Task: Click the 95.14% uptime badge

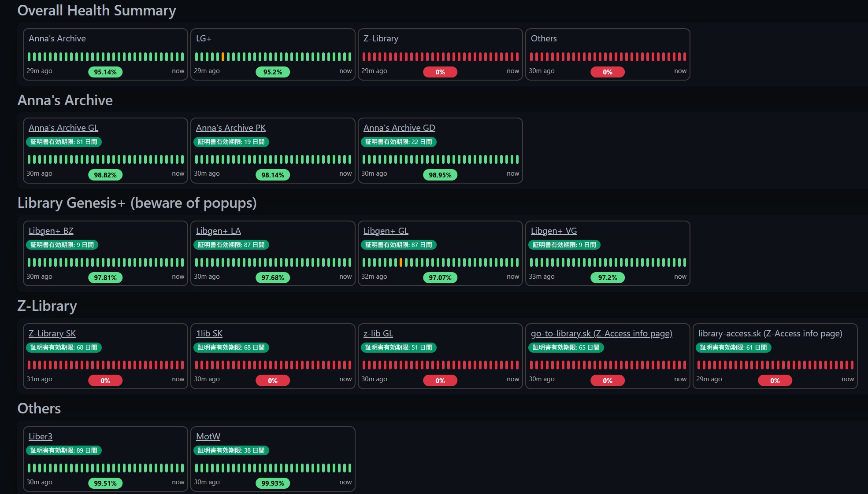Action: (105, 72)
